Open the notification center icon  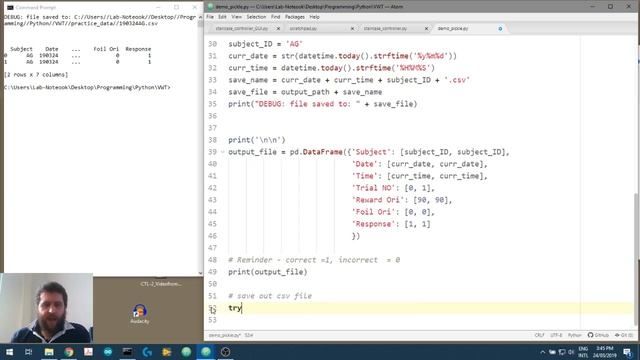[x=627, y=352]
